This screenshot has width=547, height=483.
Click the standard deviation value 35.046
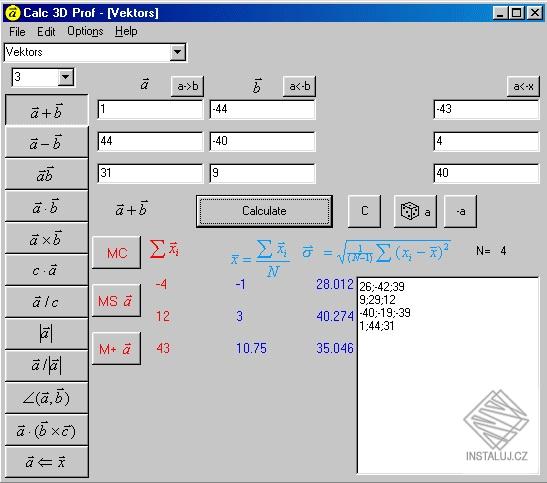tap(335, 348)
